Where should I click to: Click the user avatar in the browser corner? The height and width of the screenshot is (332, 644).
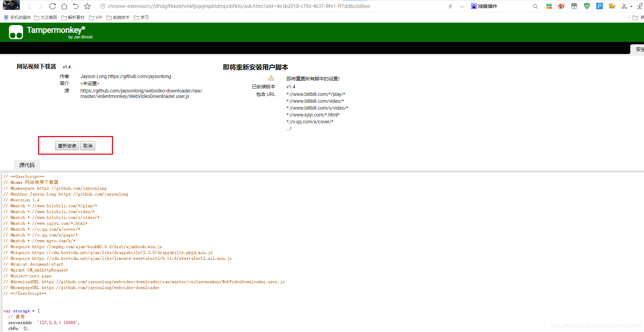11,5
